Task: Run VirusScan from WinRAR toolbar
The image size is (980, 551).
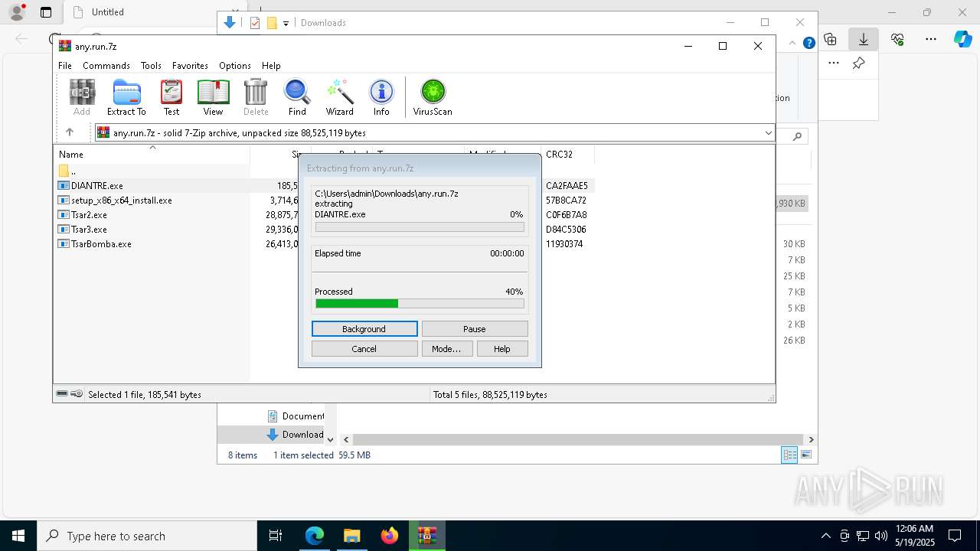Action: click(x=433, y=97)
